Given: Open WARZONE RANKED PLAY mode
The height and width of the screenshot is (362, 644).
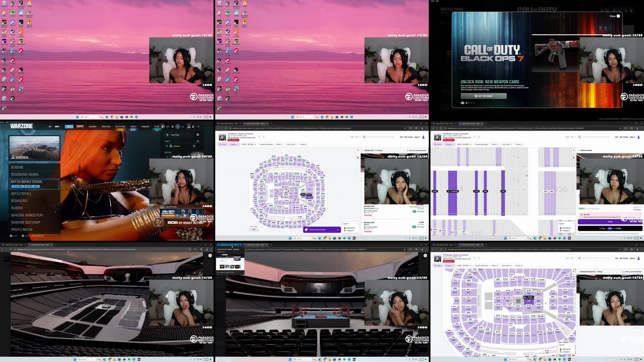Looking at the screenshot, I should pos(34,215).
